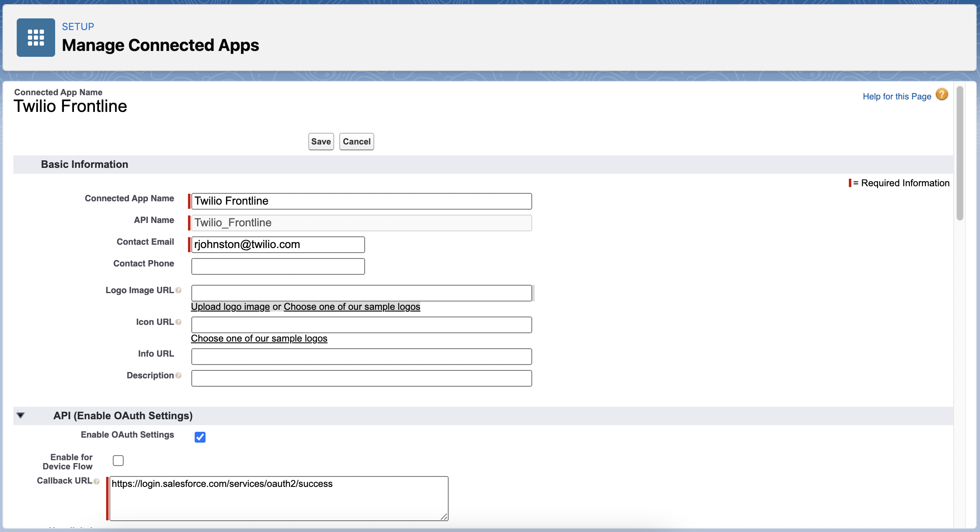
Task: Click Upload logo image link
Action: pos(230,307)
